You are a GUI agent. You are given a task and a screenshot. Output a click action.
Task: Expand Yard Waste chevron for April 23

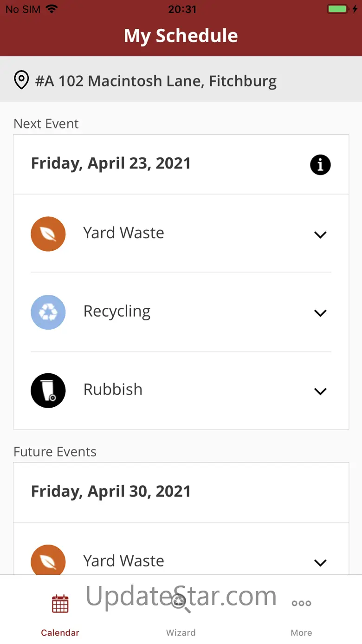click(x=320, y=234)
